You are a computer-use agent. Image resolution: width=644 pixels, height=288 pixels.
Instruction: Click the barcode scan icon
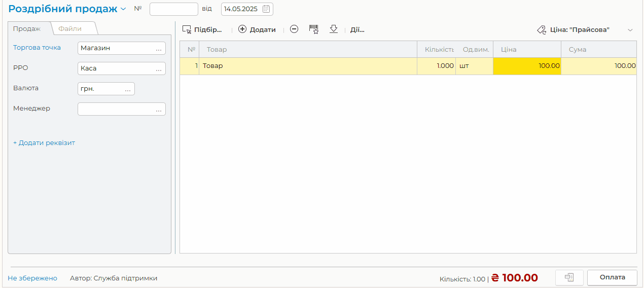[314, 29]
